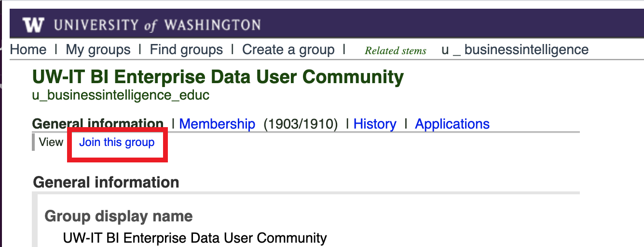The width and height of the screenshot is (644, 247).
Task: Click the General information section heading
Action: (x=106, y=182)
